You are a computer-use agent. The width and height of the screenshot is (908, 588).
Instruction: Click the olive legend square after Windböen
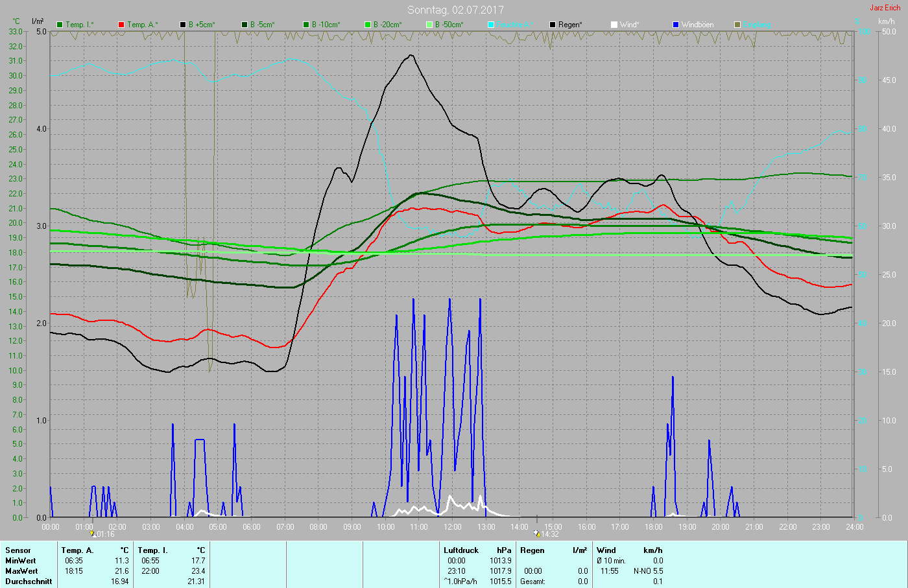(x=737, y=25)
